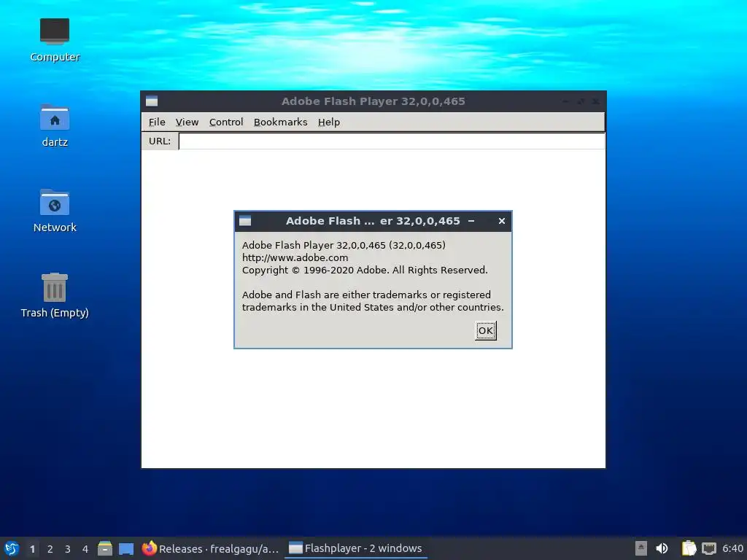Click the 6:40 clock in the panel

[x=732, y=548]
